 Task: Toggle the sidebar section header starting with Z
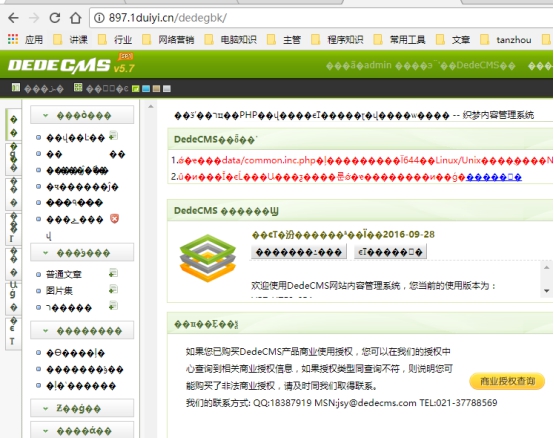pyautogui.click(x=82, y=408)
